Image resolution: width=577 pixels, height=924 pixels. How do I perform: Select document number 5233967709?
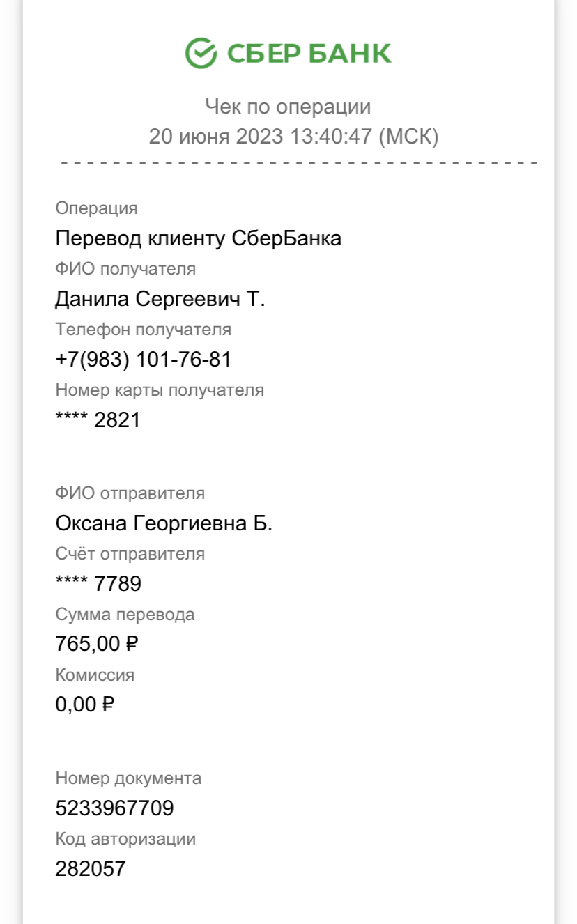tap(114, 808)
